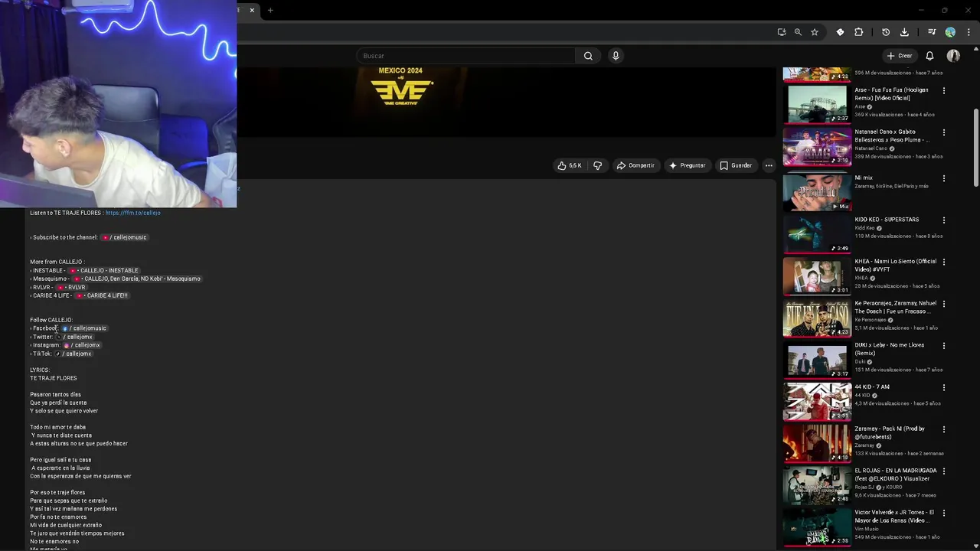The image size is (980, 551).
Task: Open the Twitter callejomx link
Action: [73, 337]
